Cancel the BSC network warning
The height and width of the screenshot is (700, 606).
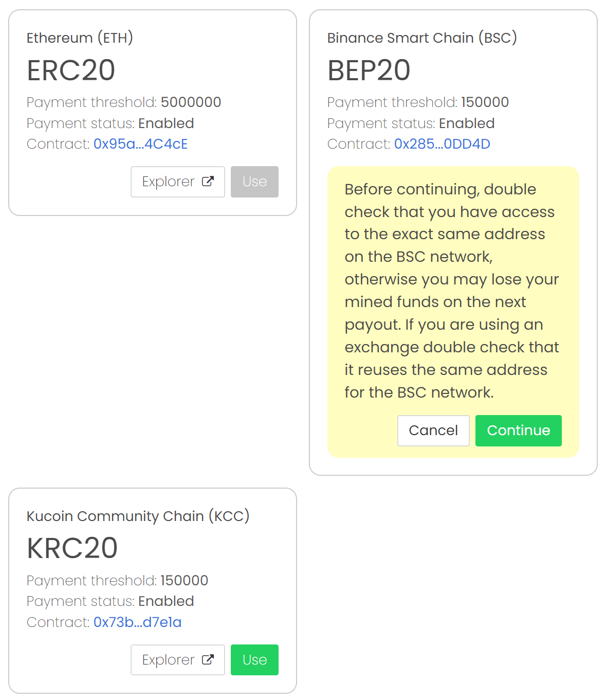[x=433, y=430]
